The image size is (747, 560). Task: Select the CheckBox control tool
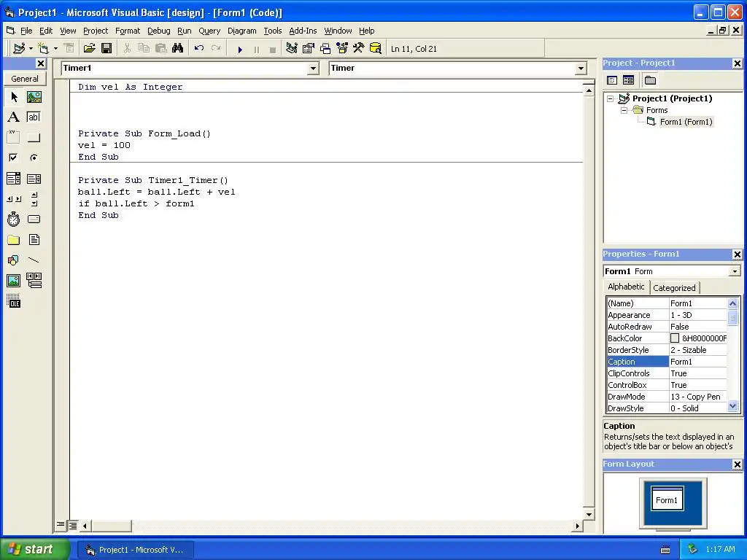[14, 157]
